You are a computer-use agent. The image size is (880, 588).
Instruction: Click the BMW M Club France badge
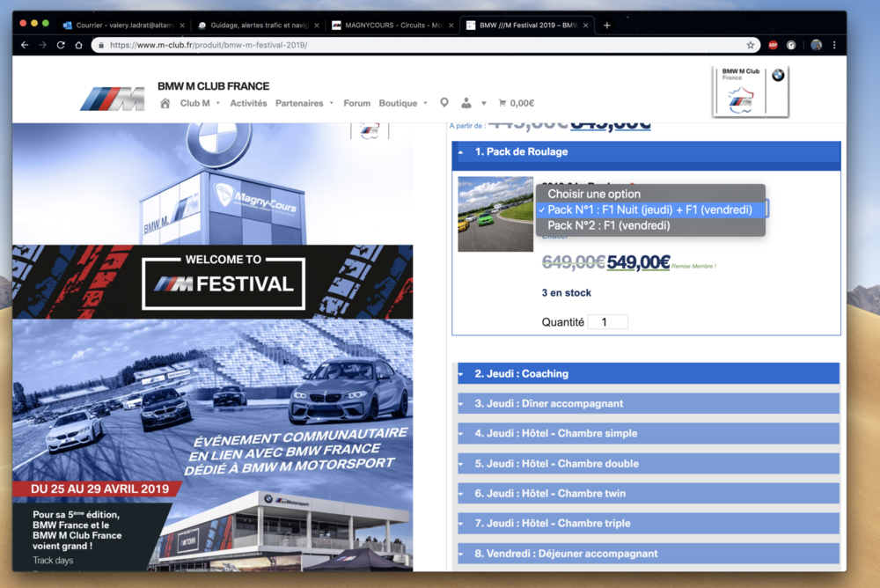tap(751, 92)
